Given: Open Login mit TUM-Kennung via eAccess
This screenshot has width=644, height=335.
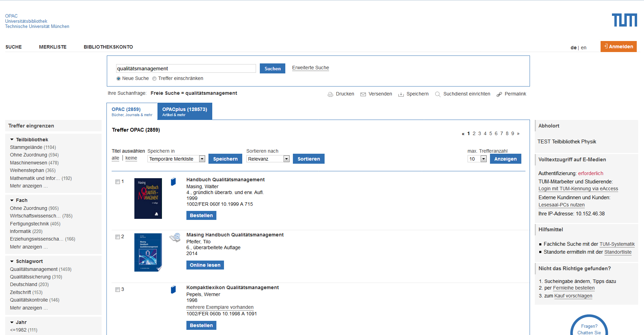Looking at the screenshot, I should pyautogui.click(x=578, y=189).
